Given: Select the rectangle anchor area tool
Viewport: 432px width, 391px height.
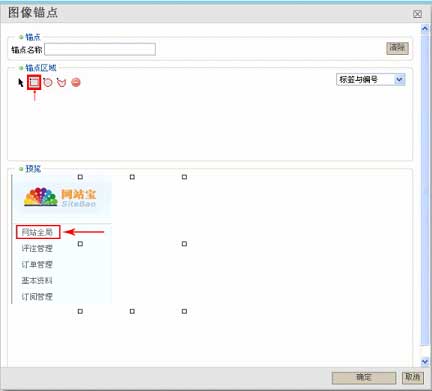Looking at the screenshot, I should point(34,82).
